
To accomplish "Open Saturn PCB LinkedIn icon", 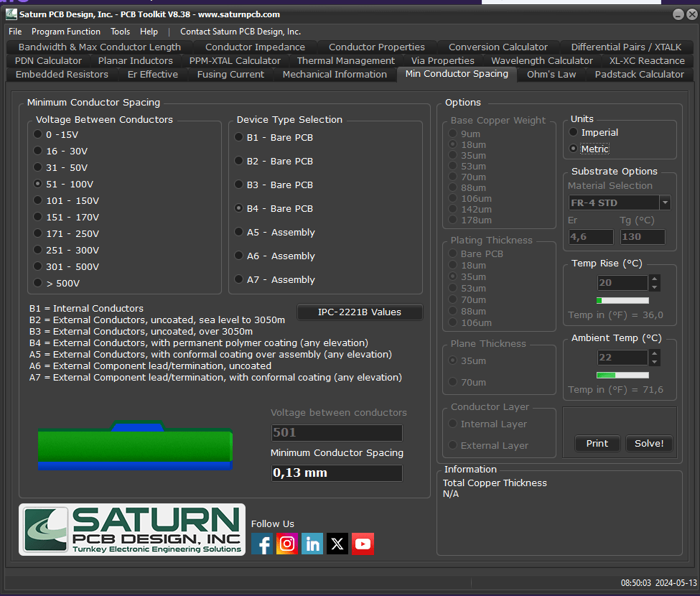I will coord(312,544).
